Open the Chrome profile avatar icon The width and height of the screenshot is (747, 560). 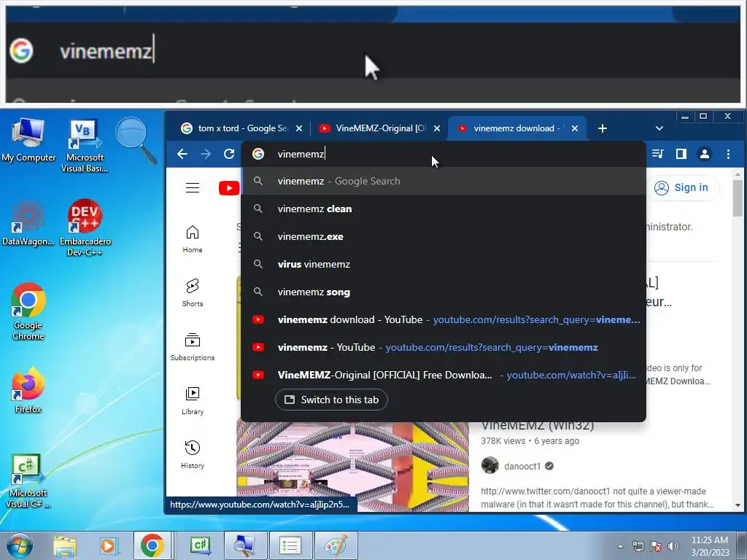click(x=704, y=154)
